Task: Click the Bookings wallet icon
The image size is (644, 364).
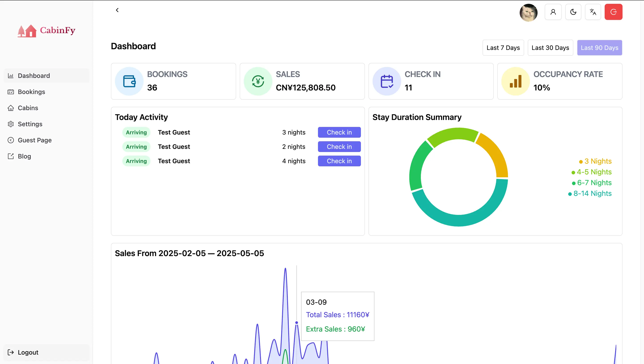Action: pos(129,81)
